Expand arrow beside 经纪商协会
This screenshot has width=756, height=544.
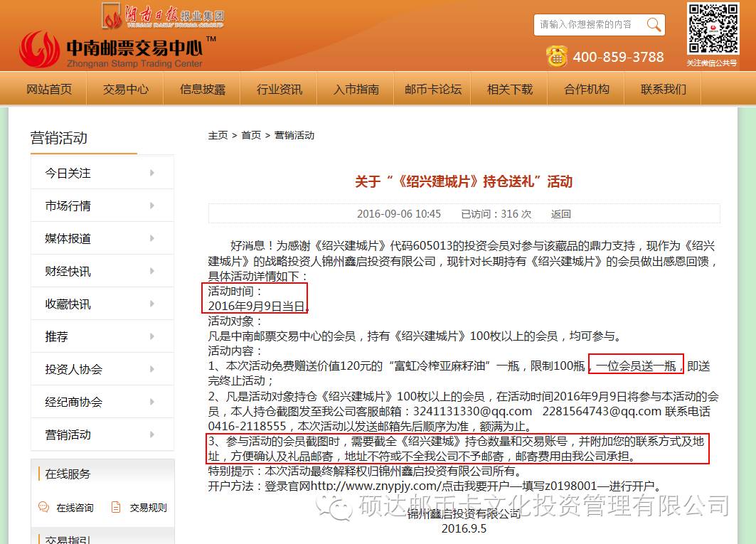click(x=152, y=402)
